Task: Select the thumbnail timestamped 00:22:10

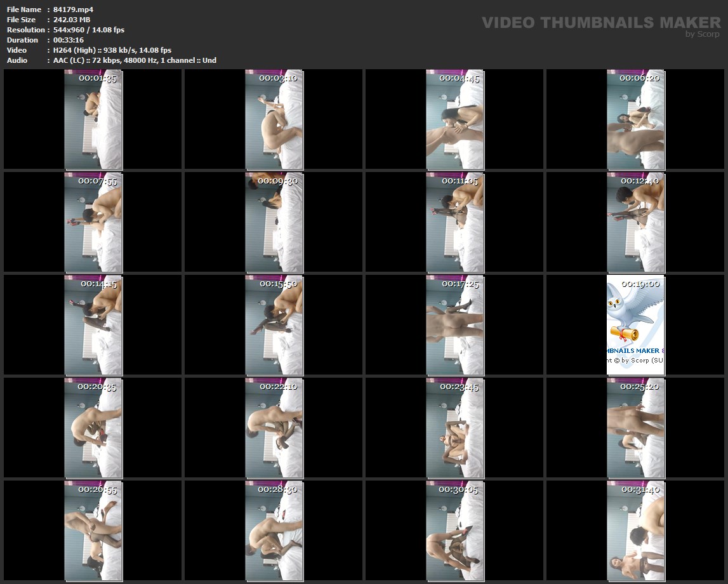Action: coord(274,428)
